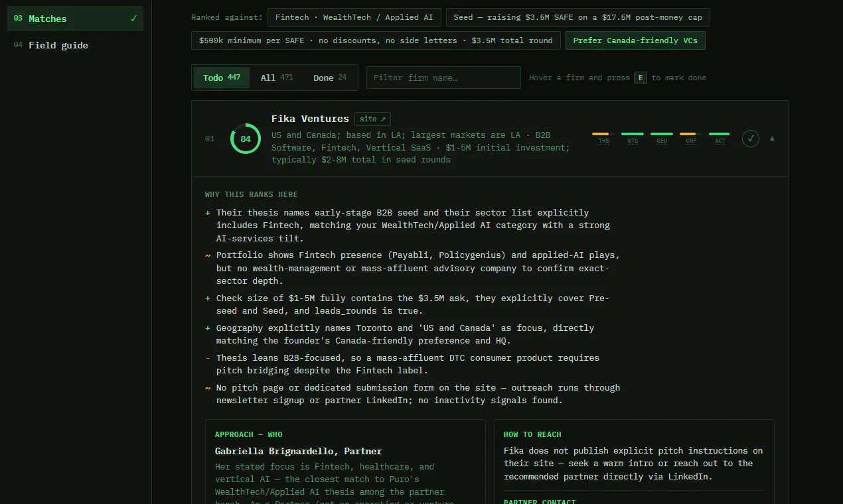Image resolution: width=843 pixels, height=504 pixels.
Task: Click the GEO geography score bar
Action: pyautogui.click(x=662, y=137)
